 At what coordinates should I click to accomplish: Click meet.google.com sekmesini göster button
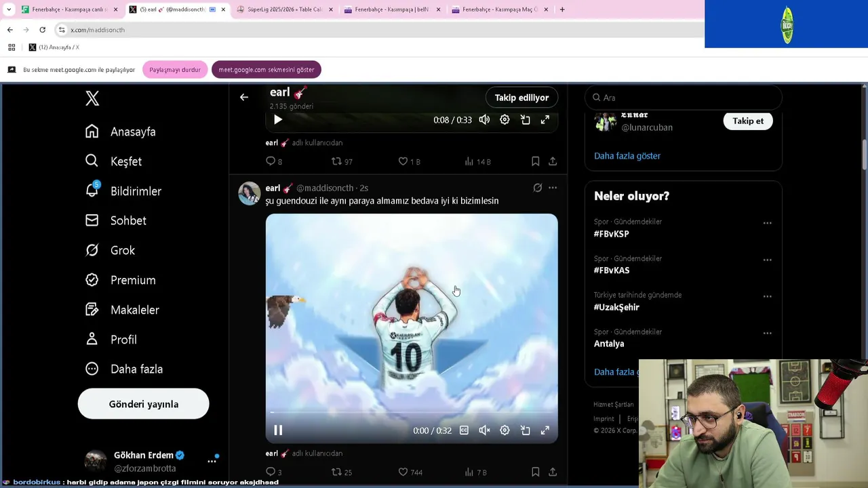267,70
